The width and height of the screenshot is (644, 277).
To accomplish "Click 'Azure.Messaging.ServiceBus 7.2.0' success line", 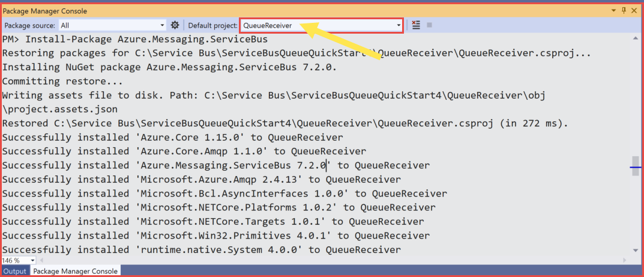I will pos(215,165).
